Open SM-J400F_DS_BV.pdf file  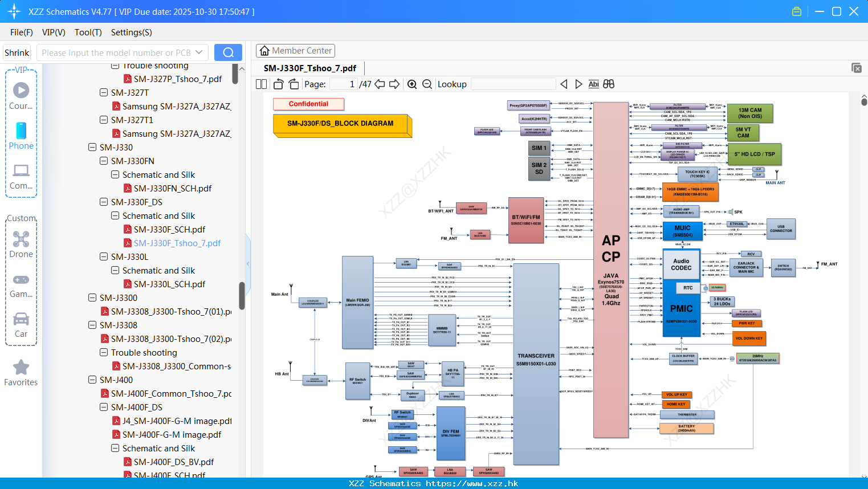click(x=174, y=462)
